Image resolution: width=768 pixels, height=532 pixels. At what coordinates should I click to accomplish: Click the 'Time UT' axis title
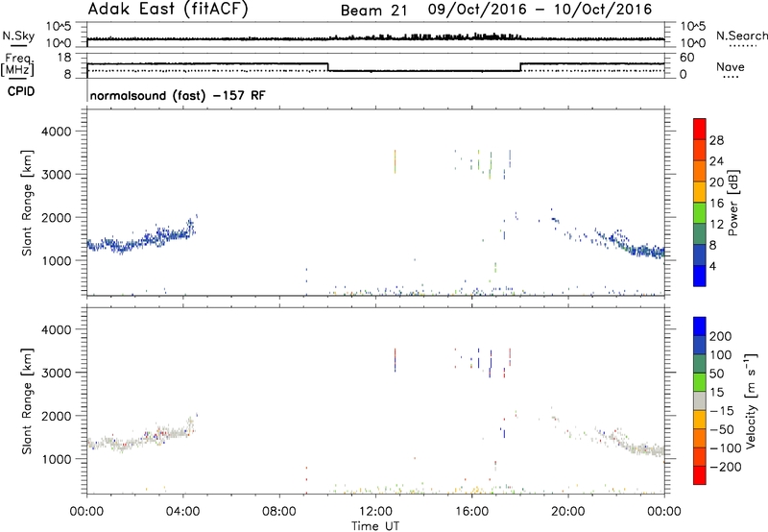[x=375, y=526]
